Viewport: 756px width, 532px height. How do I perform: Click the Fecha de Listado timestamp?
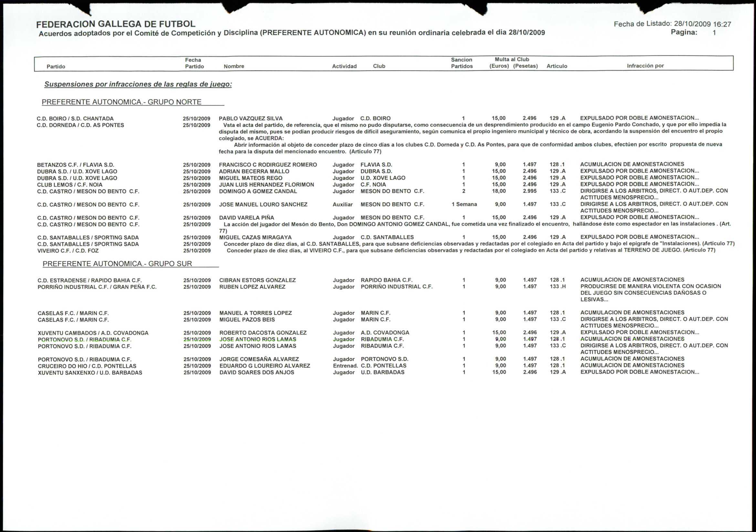coord(672,24)
